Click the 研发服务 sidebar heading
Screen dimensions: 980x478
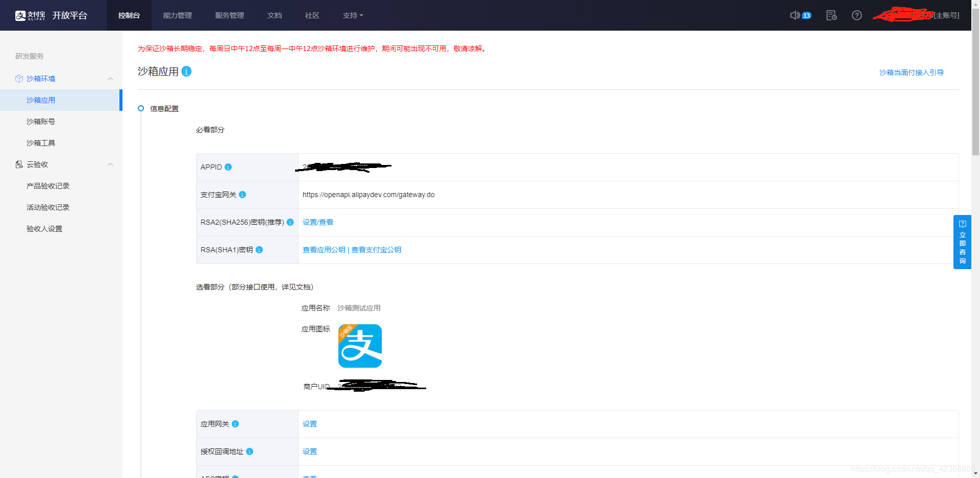(x=30, y=56)
